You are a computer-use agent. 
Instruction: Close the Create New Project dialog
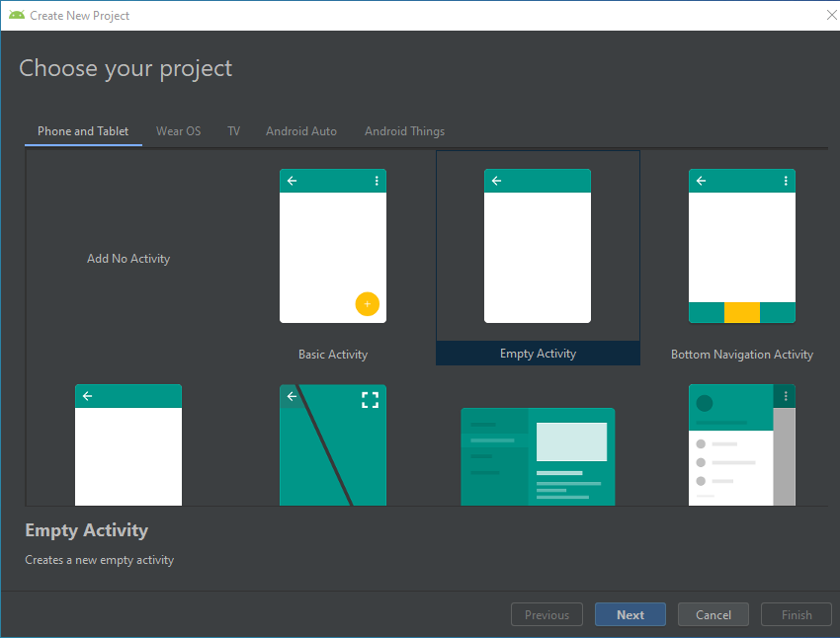tap(831, 15)
